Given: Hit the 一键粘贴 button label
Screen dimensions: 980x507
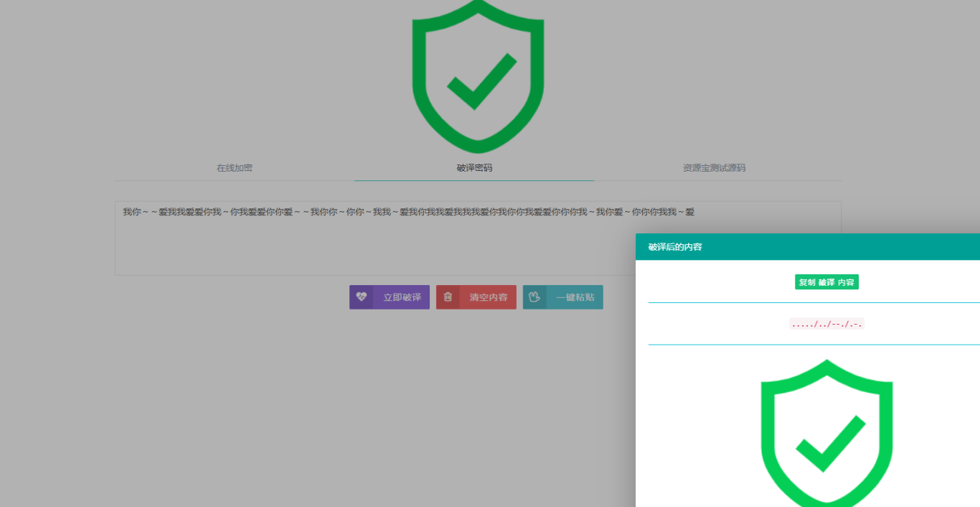Looking at the screenshot, I should (575, 297).
